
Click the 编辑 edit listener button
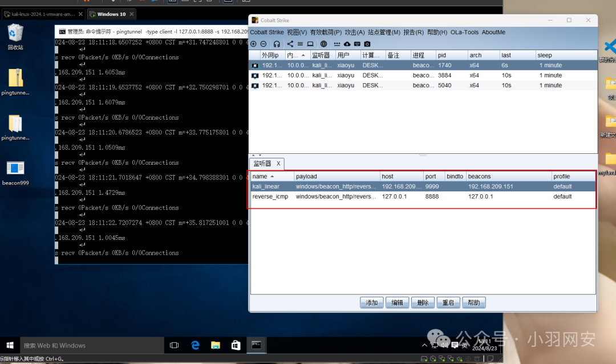pyautogui.click(x=397, y=303)
